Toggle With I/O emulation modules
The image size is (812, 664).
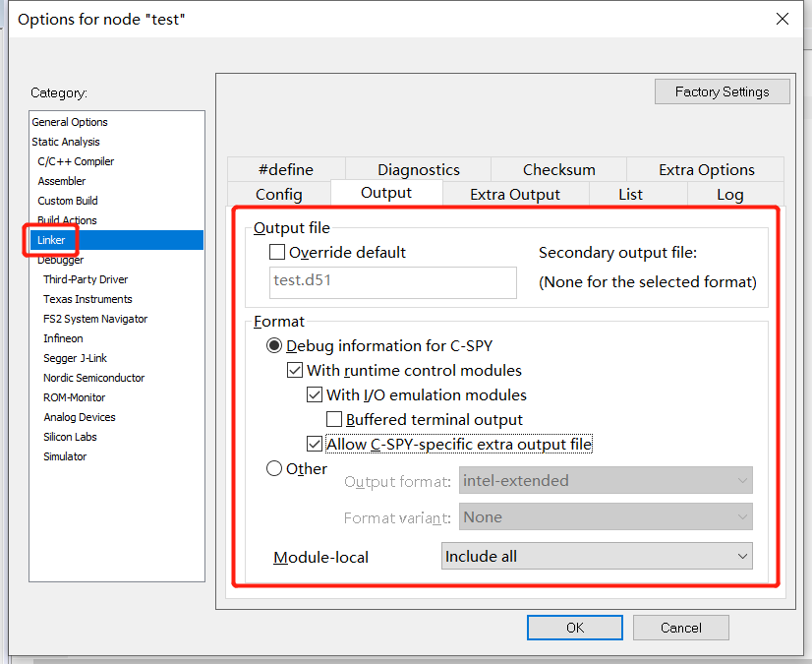tap(315, 395)
